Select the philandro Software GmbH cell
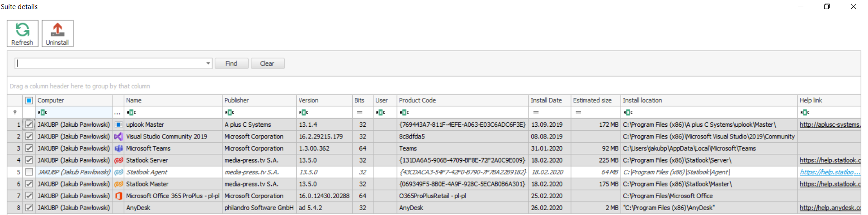This screenshot has width=868, height=215. (260, 207)
